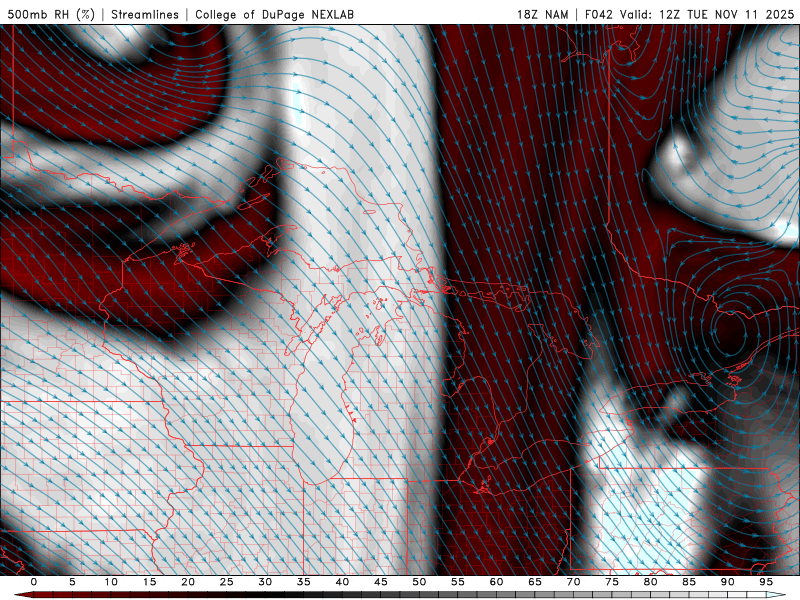
Task: Click the colorbar label '50'
Action: pyautogui.click(x=419, y=582)
